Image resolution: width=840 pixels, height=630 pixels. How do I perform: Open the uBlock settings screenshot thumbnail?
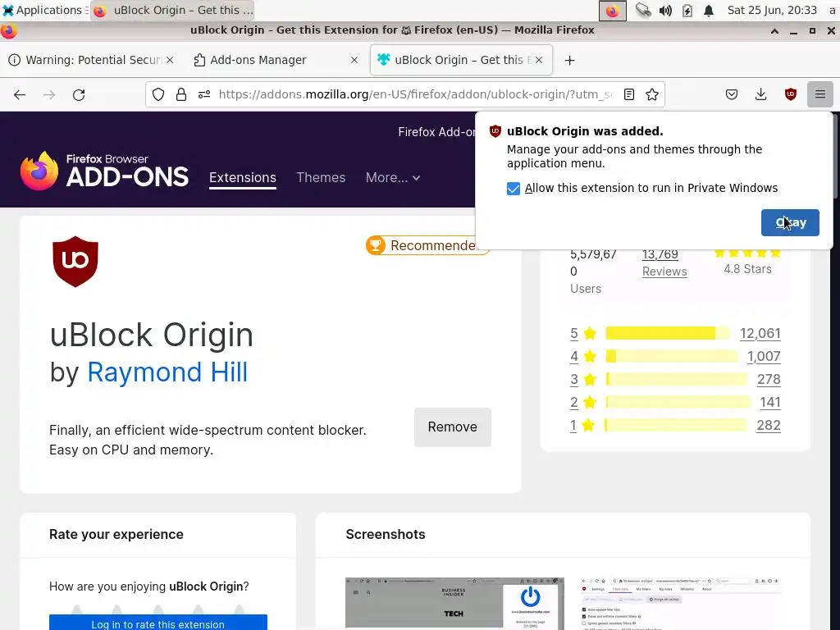pos(681,604)
